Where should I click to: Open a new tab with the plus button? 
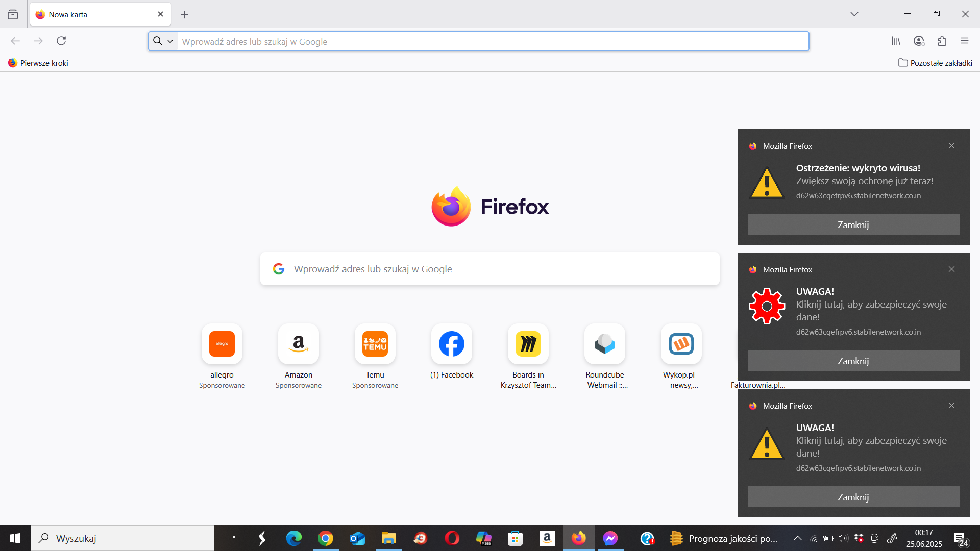point(185,15)
